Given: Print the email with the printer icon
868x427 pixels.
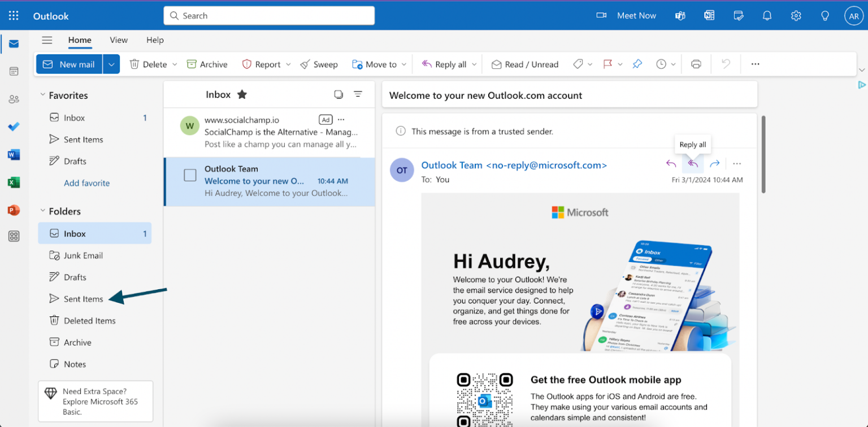Looking at the screenshot, I should click(696, 64).
